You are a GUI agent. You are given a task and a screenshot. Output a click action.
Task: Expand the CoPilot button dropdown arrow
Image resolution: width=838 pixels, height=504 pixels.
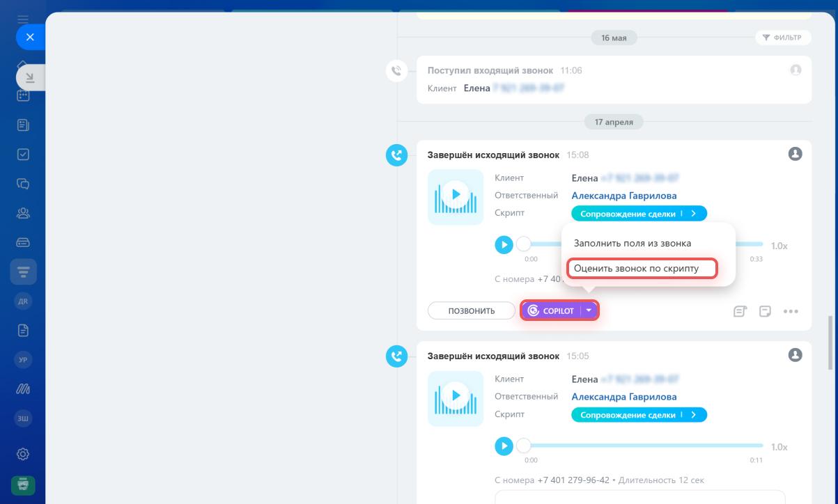point(589,310)
